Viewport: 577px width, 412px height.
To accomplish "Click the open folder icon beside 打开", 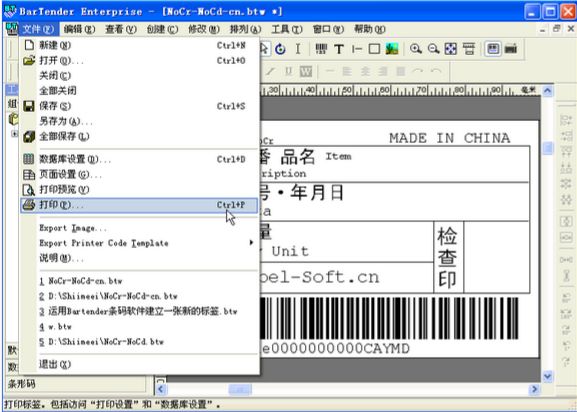I will pos(29,60).
